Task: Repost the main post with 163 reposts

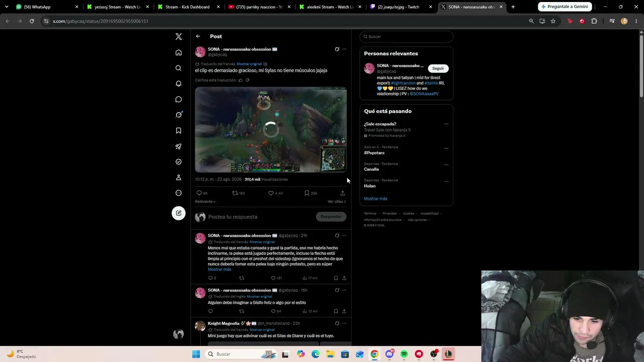Action: click(x=238, y=193)
